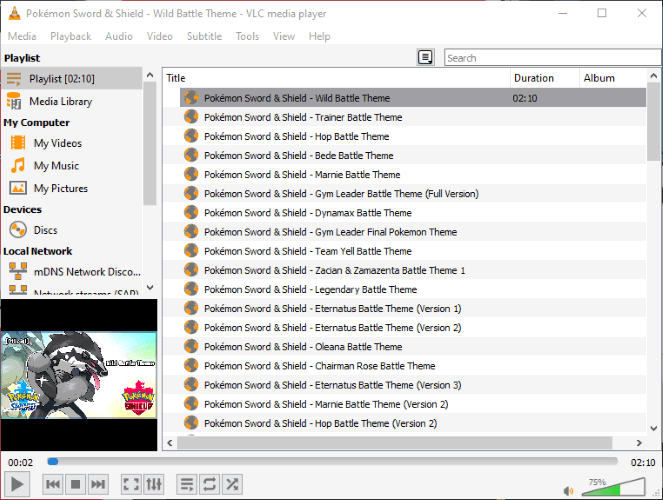Image resolution: width=663 pixels, height=500 pixels.
Task: Click the Discs disc icon
Action: [x=18, y=230]
